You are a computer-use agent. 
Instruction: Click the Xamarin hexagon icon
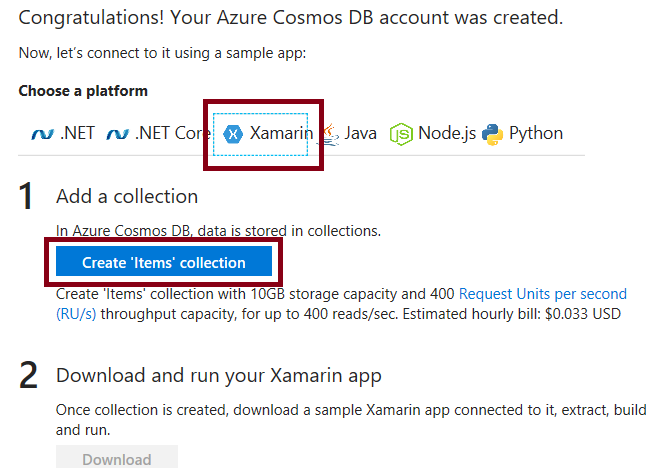pyautogui.click(x=233, y=134)
